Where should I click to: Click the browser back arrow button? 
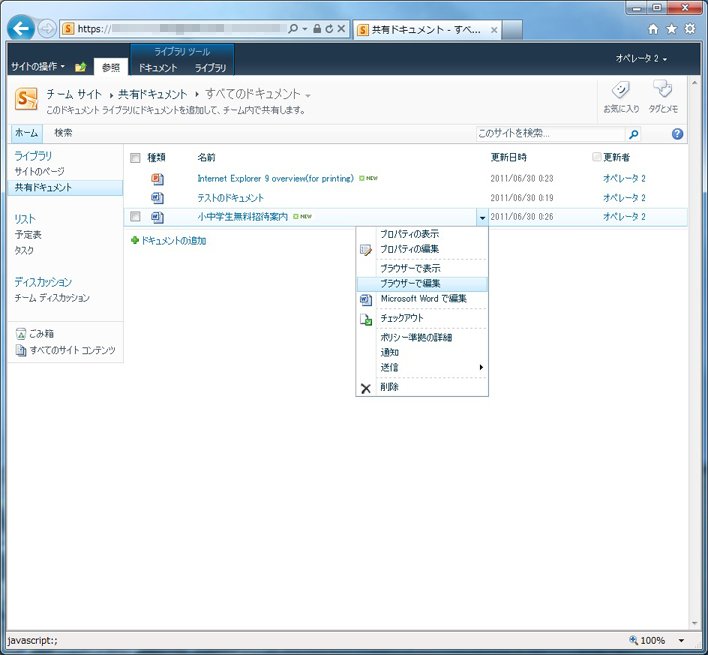[x=20, y=29]
